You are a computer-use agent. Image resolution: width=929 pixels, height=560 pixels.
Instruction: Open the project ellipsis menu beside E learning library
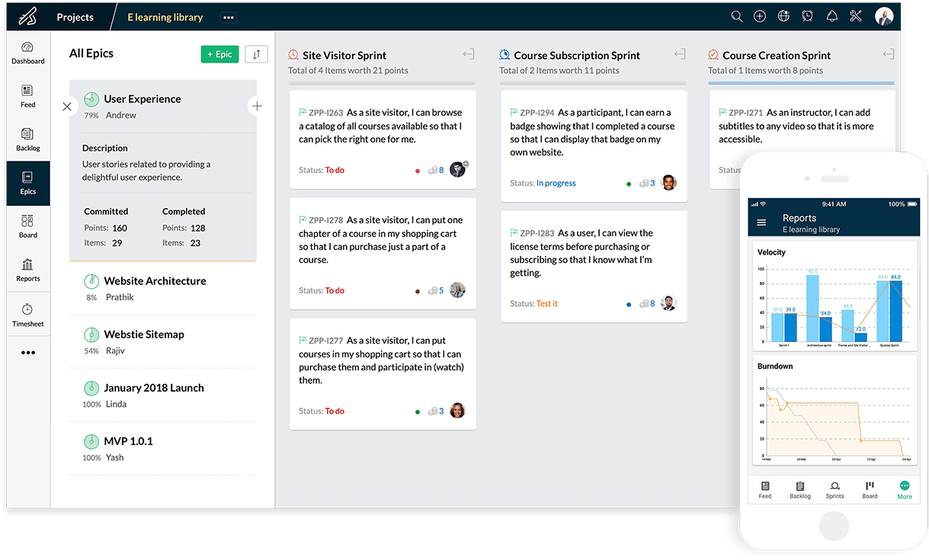point(228,17)
